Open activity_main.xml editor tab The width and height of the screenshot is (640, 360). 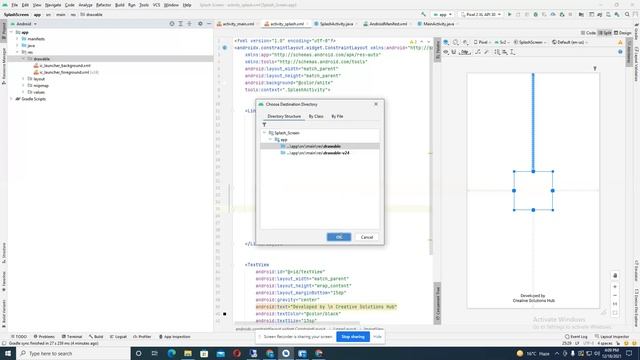click(236, 24)
